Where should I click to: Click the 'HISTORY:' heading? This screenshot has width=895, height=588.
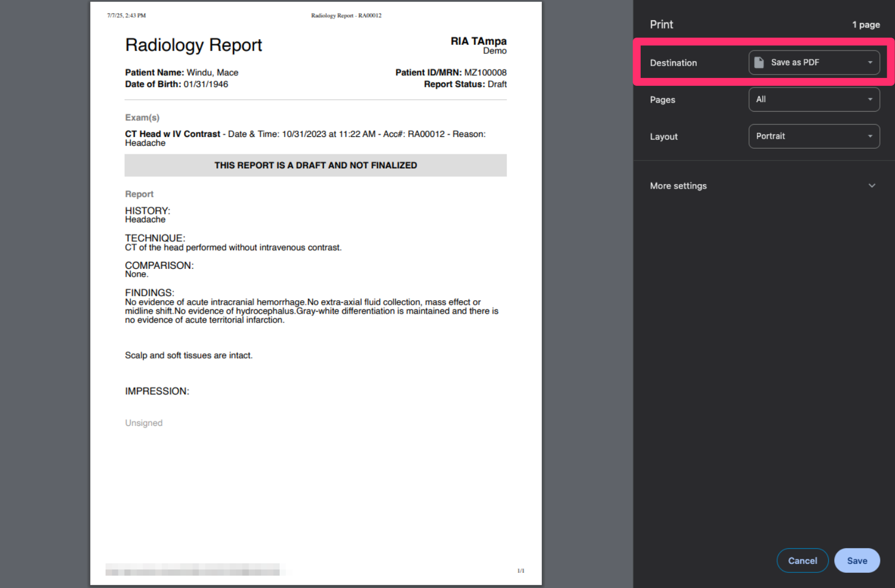pyautogui.click(x=148, y=211)
